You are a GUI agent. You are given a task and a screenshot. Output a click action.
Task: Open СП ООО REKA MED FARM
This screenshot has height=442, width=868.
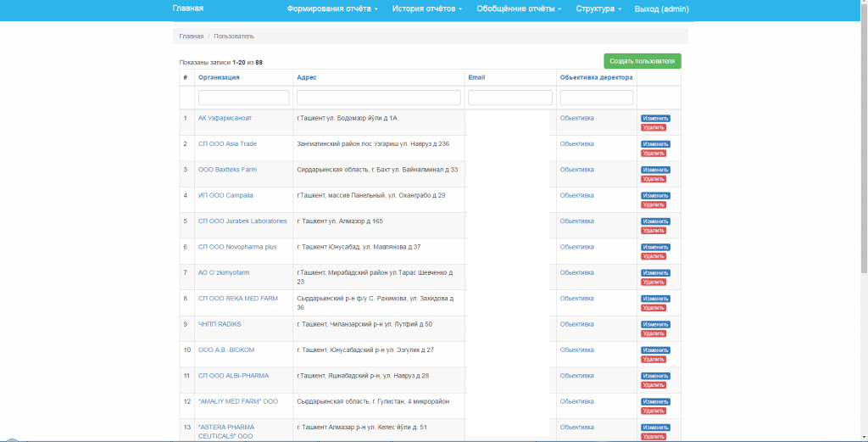coord(238,299)
